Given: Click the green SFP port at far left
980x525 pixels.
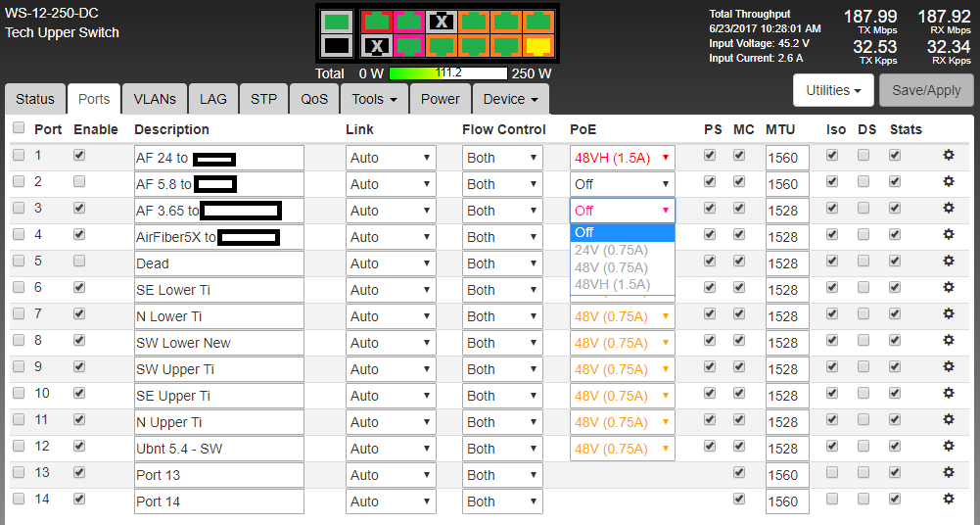Looking at the screenshot, I should point(336,21).
